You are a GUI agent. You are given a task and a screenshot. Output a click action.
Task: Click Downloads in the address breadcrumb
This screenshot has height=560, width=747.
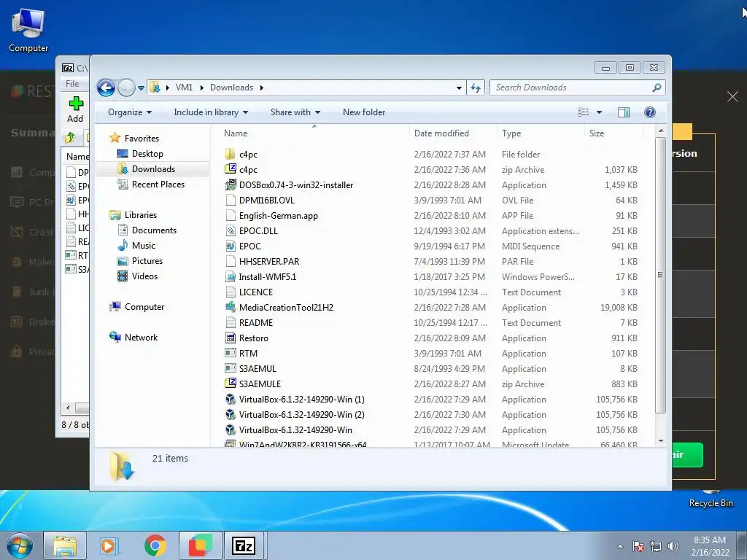click(231, 87)
